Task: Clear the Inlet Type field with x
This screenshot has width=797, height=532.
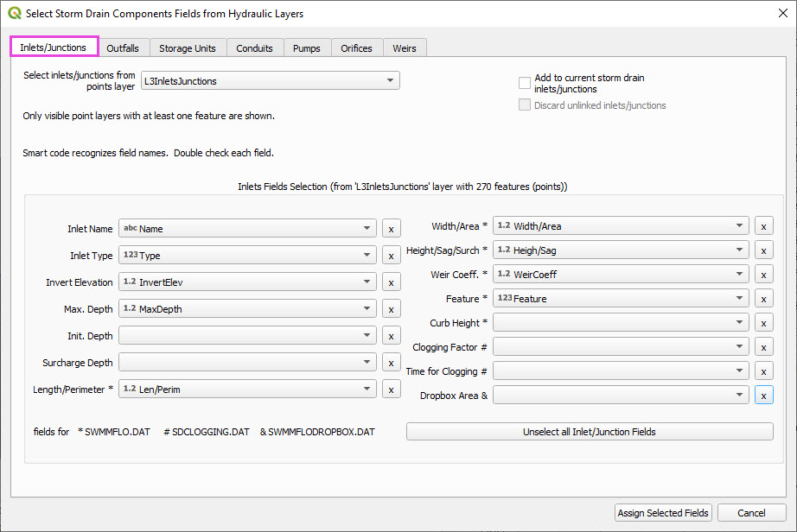Action: [391, 256]
